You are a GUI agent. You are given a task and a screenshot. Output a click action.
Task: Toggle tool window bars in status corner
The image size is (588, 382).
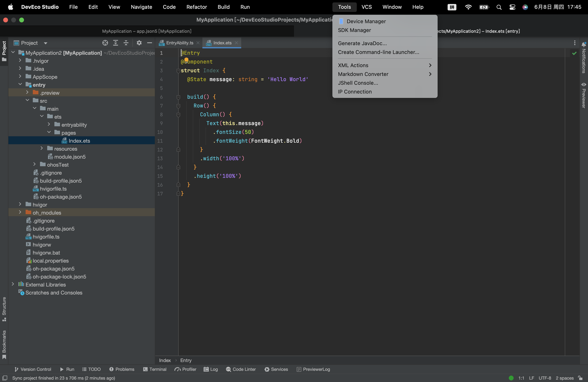5,378
